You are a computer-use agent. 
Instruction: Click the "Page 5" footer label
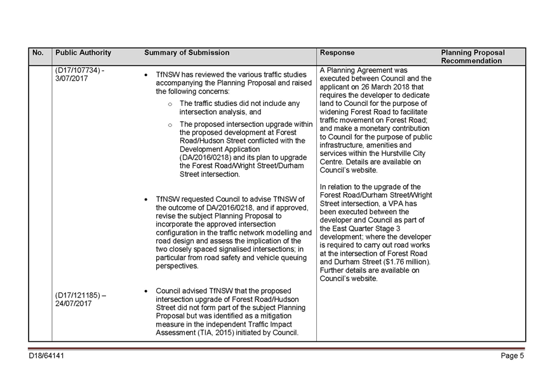[x=512, y=356]
